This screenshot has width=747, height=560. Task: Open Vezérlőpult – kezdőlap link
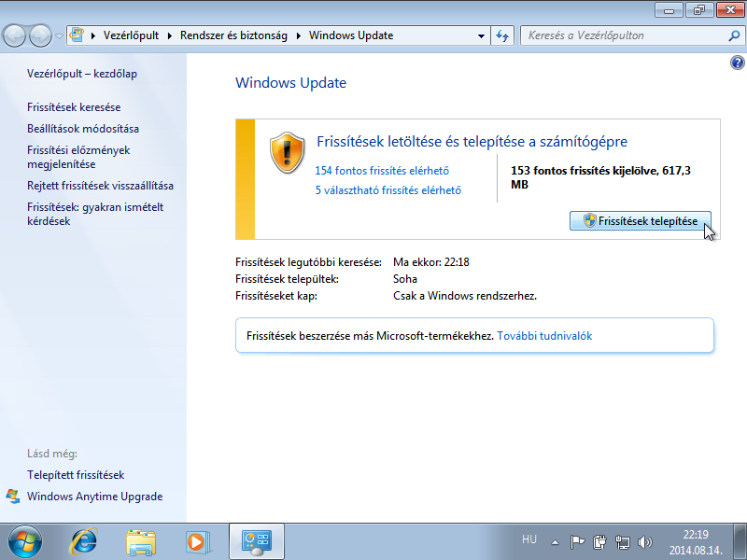coord(82,74)
